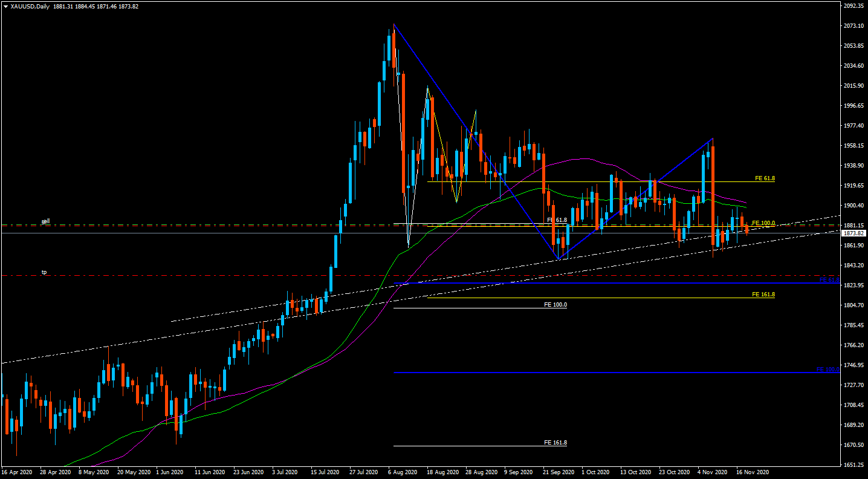The image size is (868, 479).
Task: Click the price scale value 1977.40
Action: [x=854, y=126]
